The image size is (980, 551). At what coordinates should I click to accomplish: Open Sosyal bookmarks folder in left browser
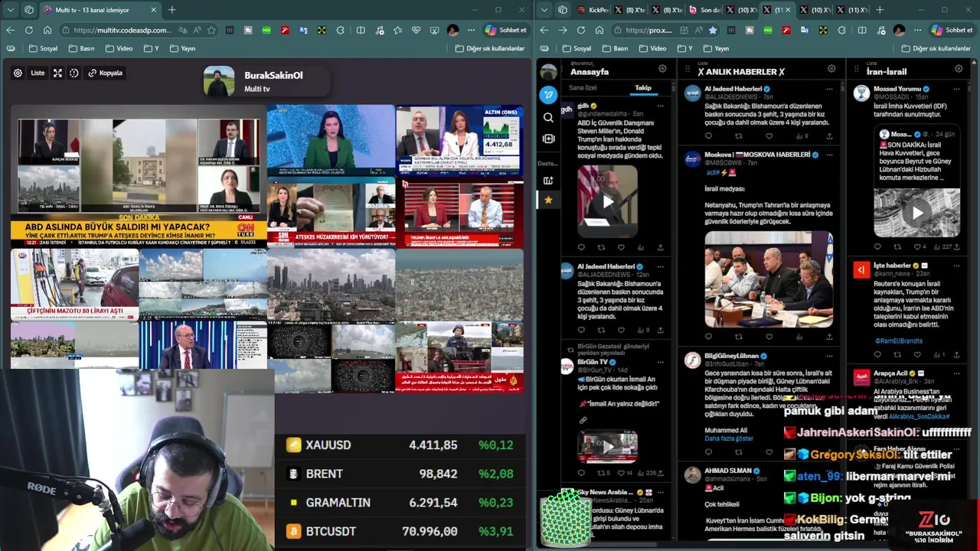44,48
